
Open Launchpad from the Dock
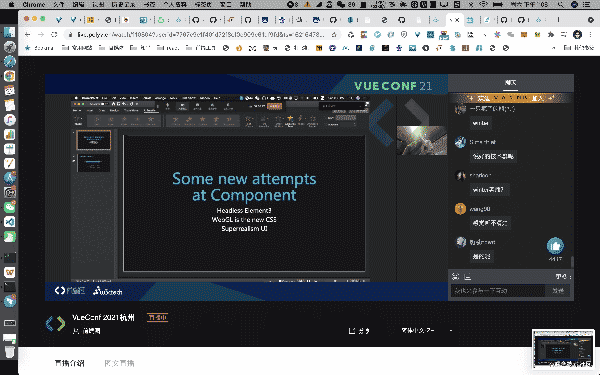[x=10, y=47]
